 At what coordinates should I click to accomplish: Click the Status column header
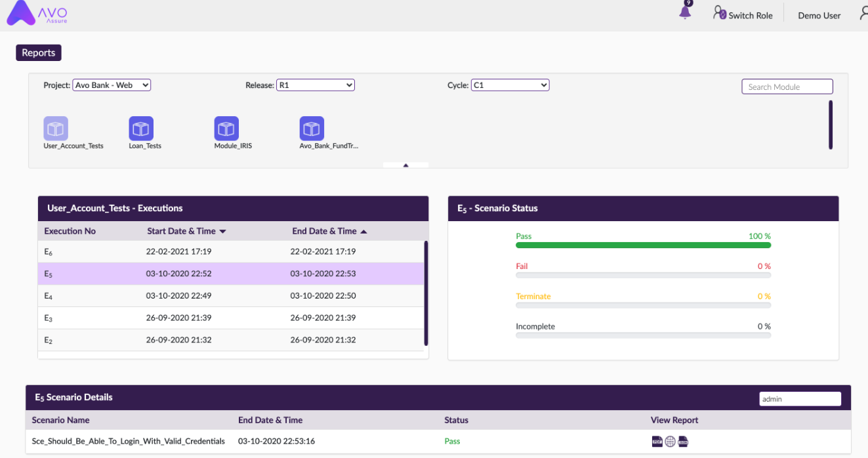(x=456, y=420)
